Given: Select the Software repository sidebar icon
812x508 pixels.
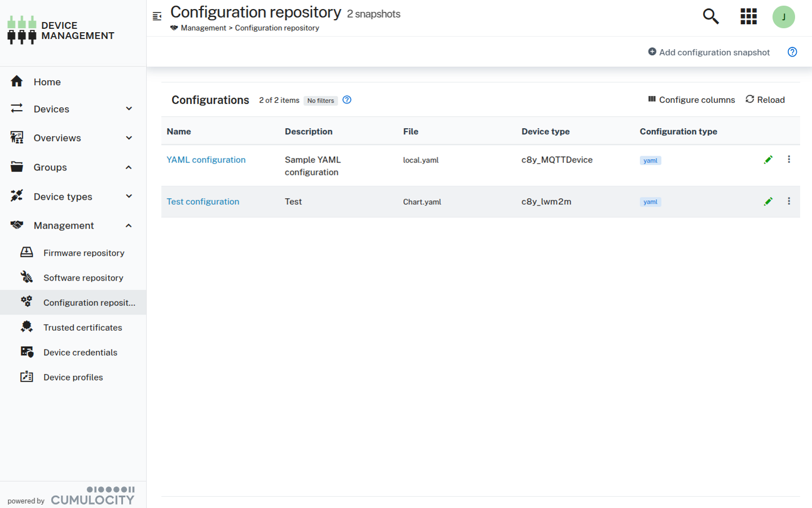Looking at the screenshot, I should tap(27, 277).
